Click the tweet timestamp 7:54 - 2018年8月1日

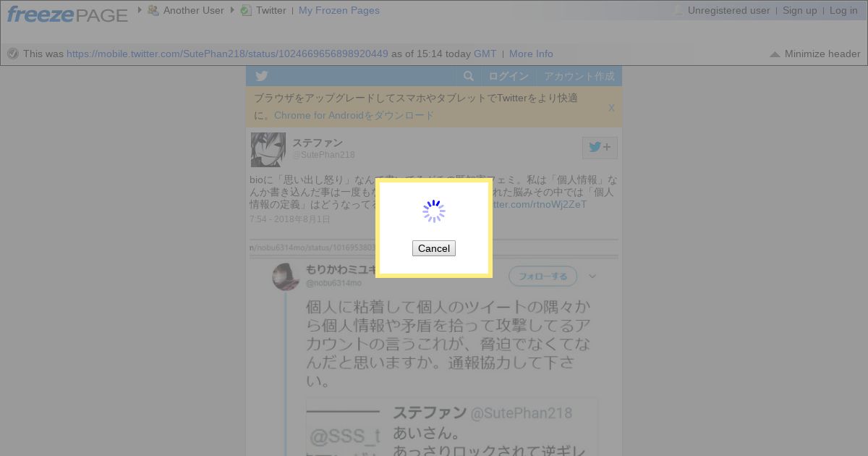click(x=290, y=219)
